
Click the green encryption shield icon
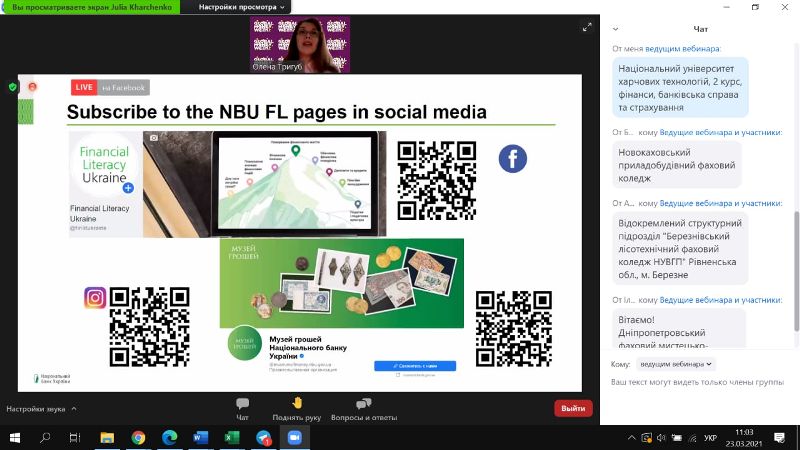click(13, 87)
